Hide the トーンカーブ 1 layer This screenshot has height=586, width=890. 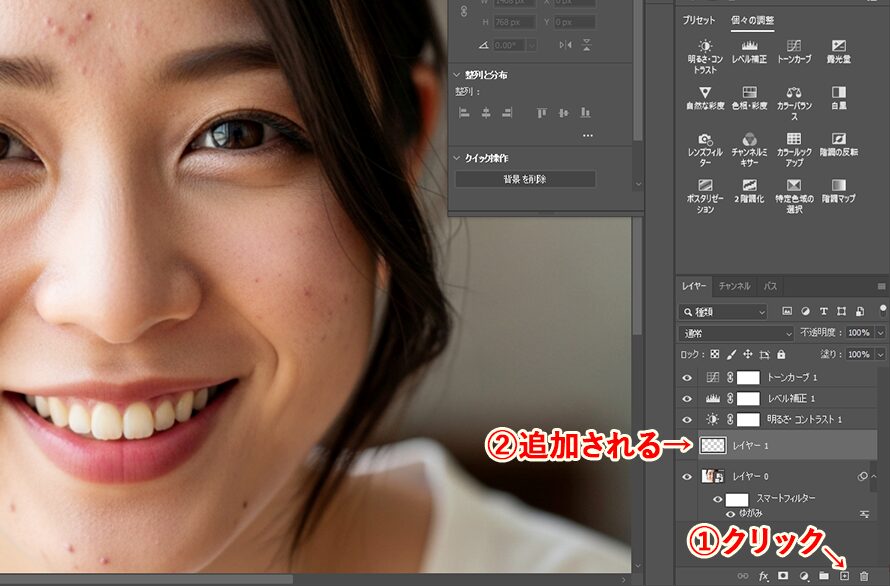click(x=688, y=378)
